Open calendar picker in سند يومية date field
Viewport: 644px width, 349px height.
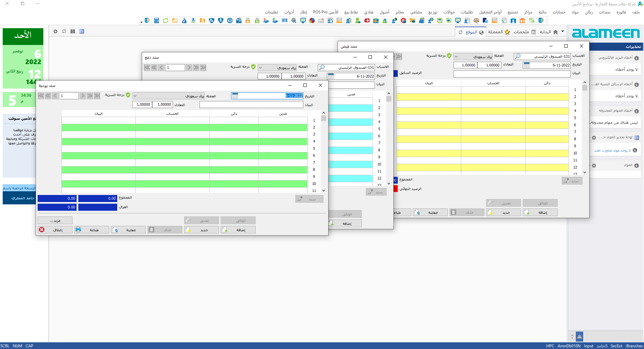235,96
